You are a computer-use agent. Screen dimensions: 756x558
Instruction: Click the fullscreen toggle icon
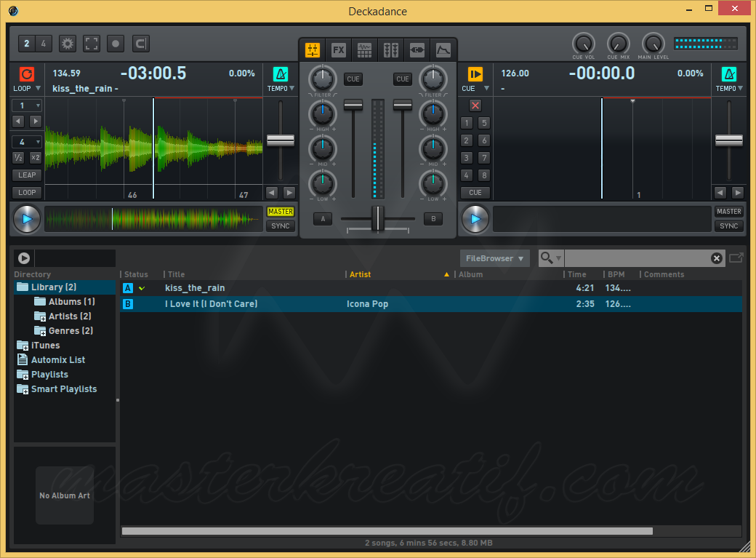pyautogui.click(x=92, y=44)
